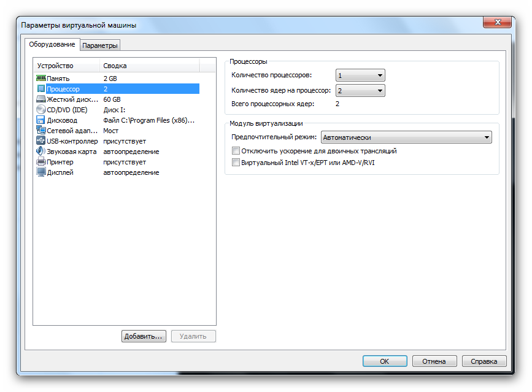Enable Отключить ускорение для двоичных трансляций
This screenshot has height=392, width=532.
pyautogui.click(x=236, y=150)
